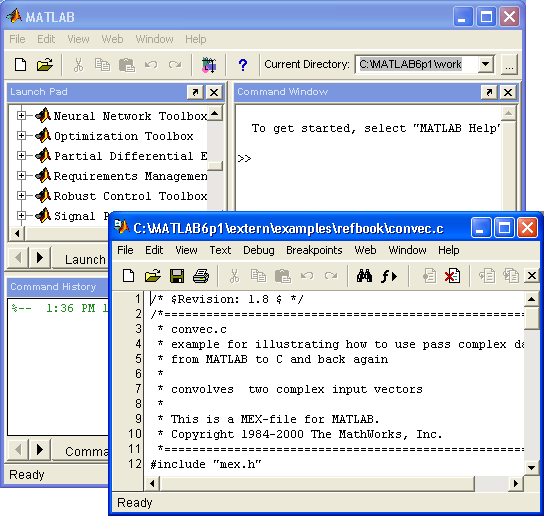Save file using floppy disk icon
544x516 pixels.
177,276
